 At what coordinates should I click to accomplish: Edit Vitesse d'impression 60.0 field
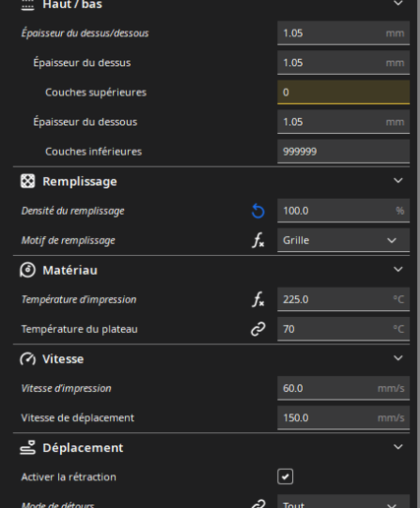(x=343, y=388)
